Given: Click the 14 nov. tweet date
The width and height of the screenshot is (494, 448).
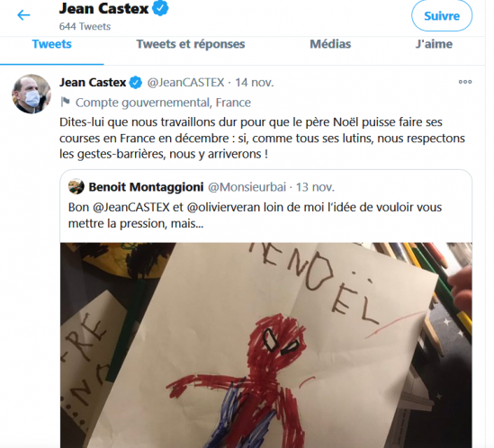Looking at the screenshot, I should 255,83.
